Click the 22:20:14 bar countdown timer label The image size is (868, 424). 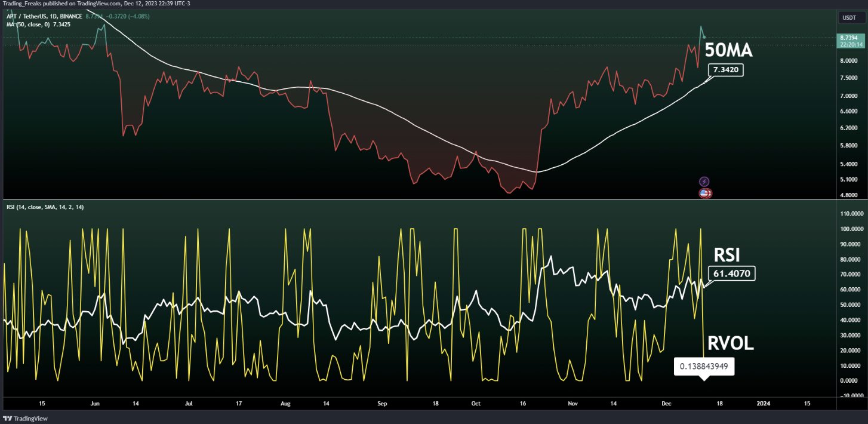coord(848,44)
